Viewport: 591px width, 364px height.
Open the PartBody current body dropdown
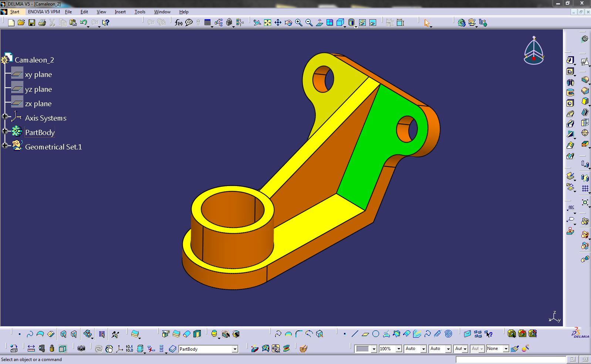coord(235,349)
